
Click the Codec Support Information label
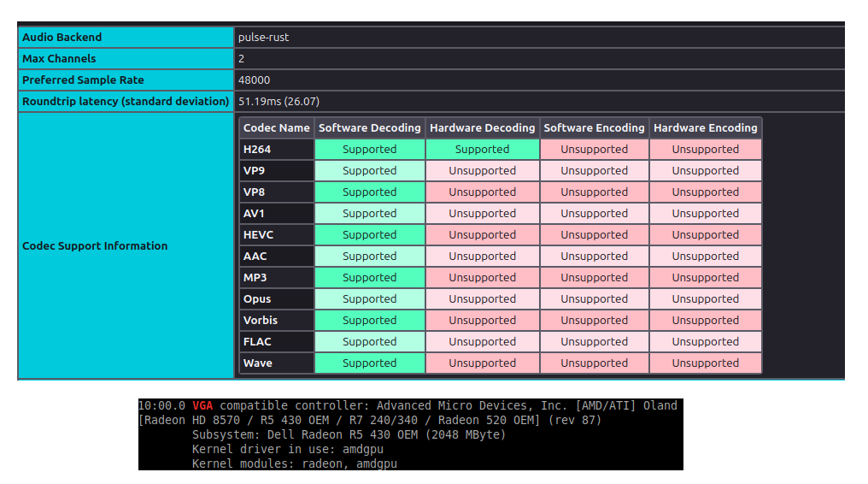pyautogui.click(x=95, y=246)
